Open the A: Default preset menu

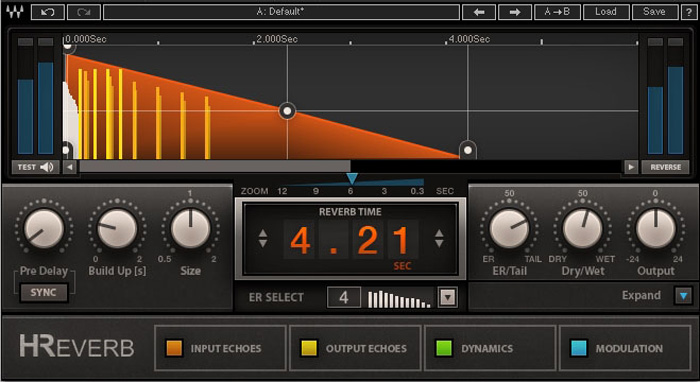[x=281, y=12]
